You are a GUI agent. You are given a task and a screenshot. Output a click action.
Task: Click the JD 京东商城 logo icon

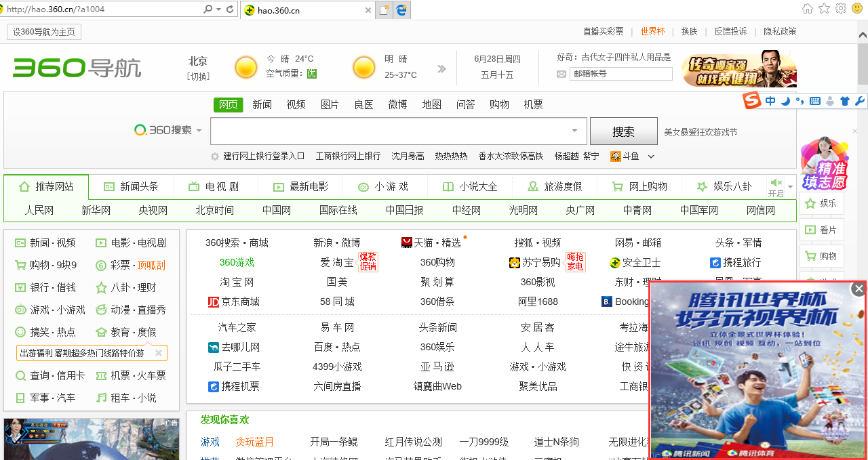[x=214, y=301]
